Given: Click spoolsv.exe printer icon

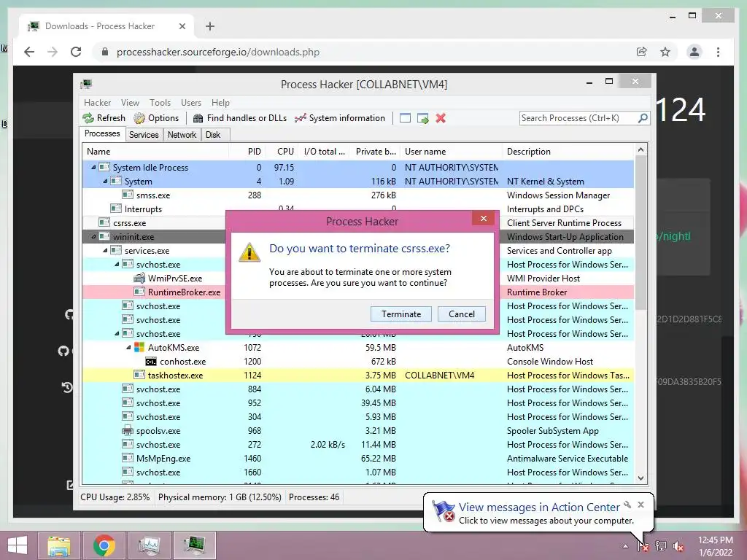Looking at the screenshot, I should click(x=128, y=430).
